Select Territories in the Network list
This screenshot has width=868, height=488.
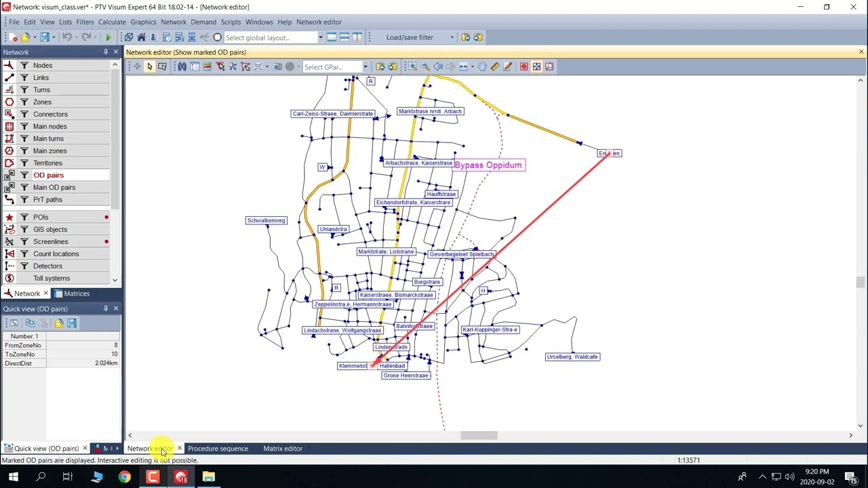click(47, 163)
